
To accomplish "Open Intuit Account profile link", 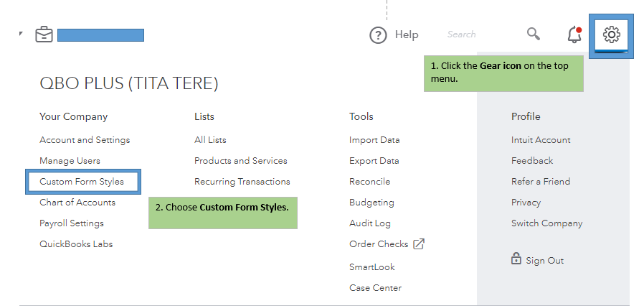I will 541,140.
